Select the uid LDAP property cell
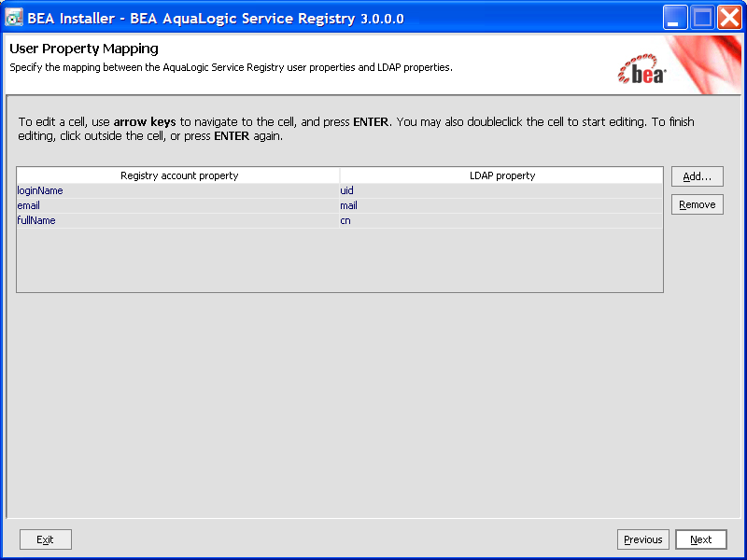This screenshot has width=747, height=560. click(501, 190)
